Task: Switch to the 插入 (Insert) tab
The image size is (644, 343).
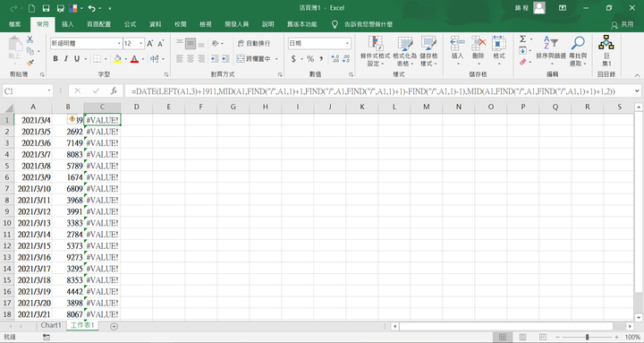Action: (68, 24)
